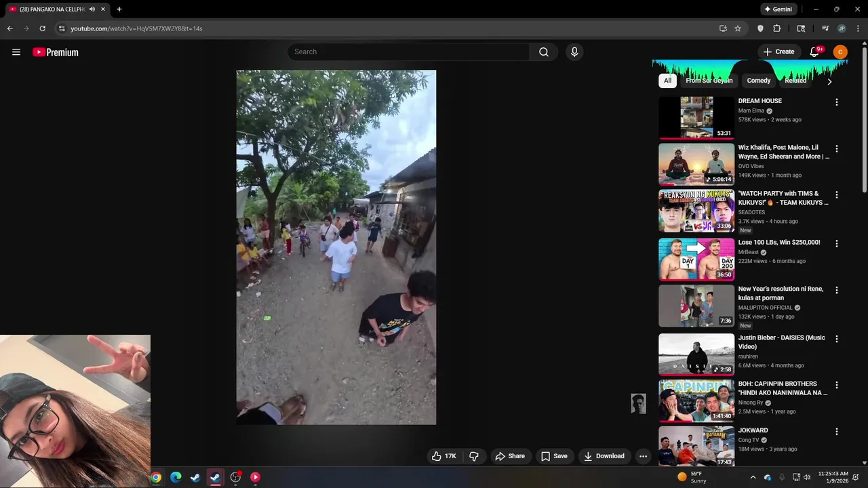Open more actions ellipsis below video
868x488 pixels.
tap(643, 456)
